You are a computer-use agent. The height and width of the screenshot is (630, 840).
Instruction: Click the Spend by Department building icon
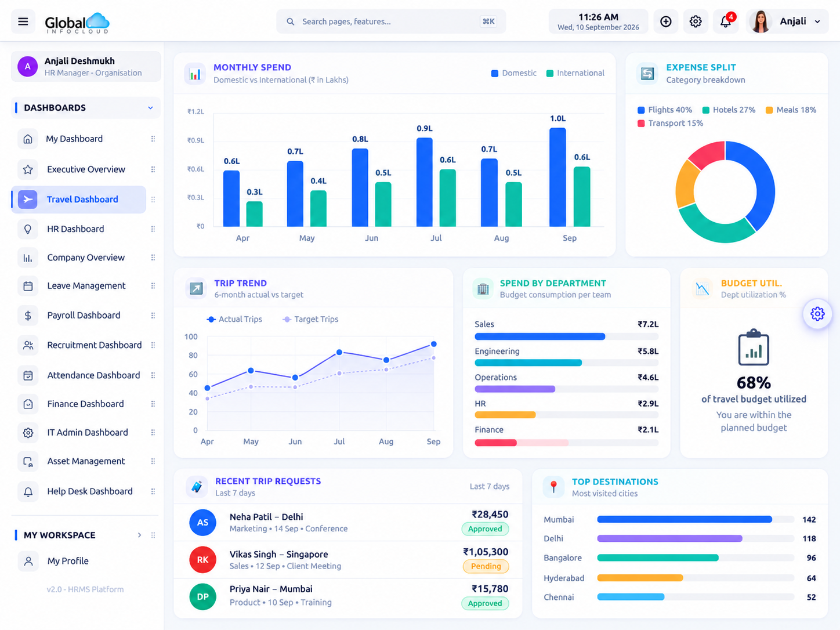483,288
